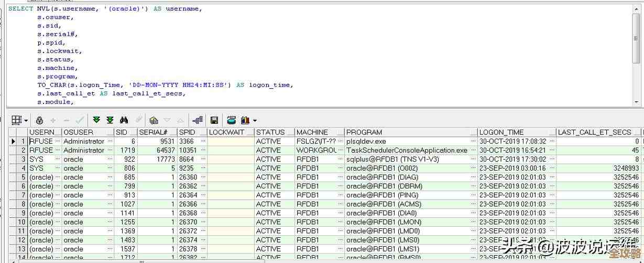Click the Query By Example icon
Screen dimensions: 644x263
(x=154, y=120)
